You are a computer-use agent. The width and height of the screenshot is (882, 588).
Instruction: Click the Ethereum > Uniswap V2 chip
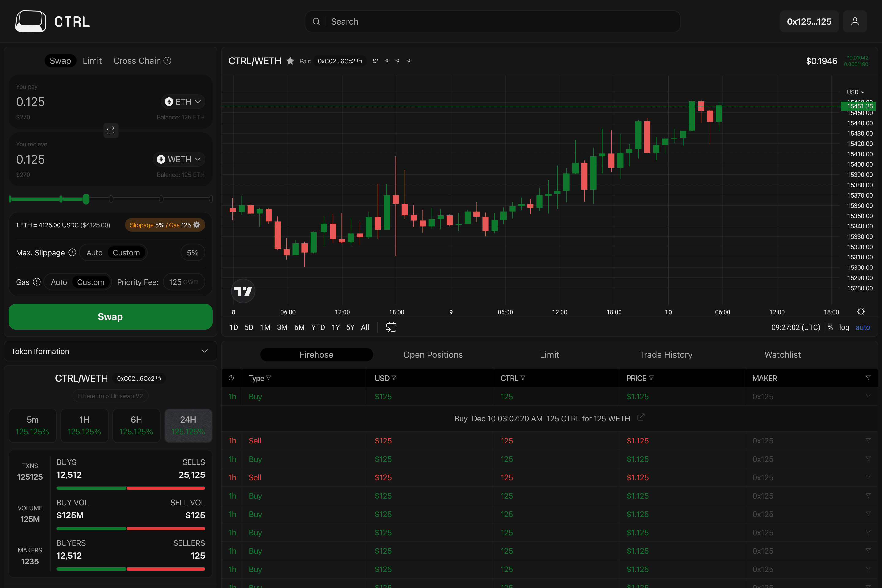(110, 396)
